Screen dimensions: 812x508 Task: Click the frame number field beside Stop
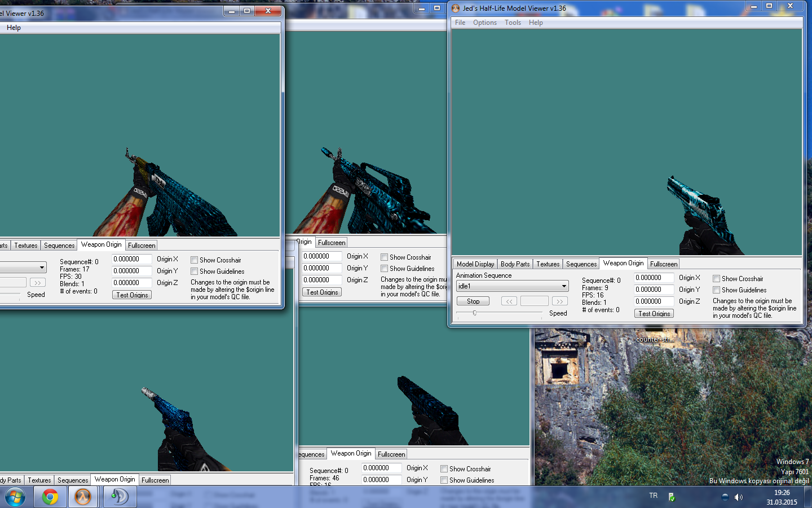(x=534, y=301)
